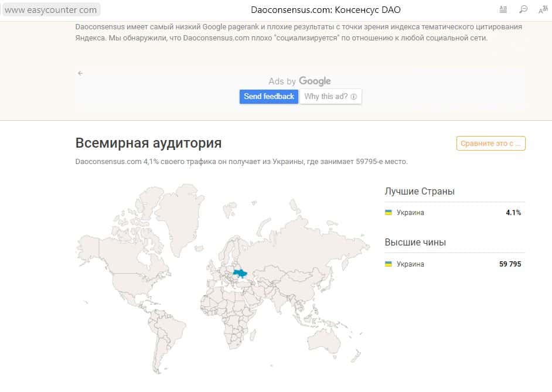Click the 59 795 rank value
552x392 pixels.
pyautogui.click(x=510, y=264)
